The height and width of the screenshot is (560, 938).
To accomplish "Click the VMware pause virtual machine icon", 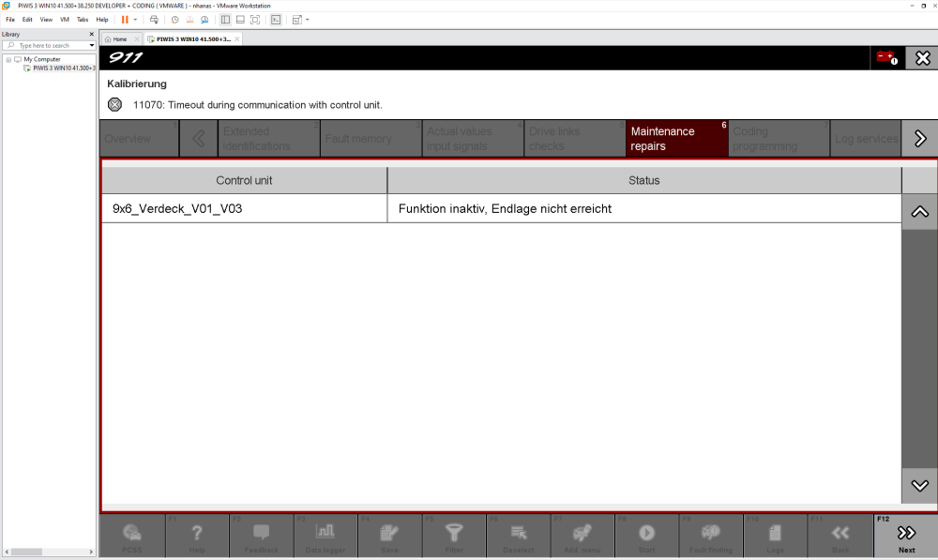I will (125, 19).
